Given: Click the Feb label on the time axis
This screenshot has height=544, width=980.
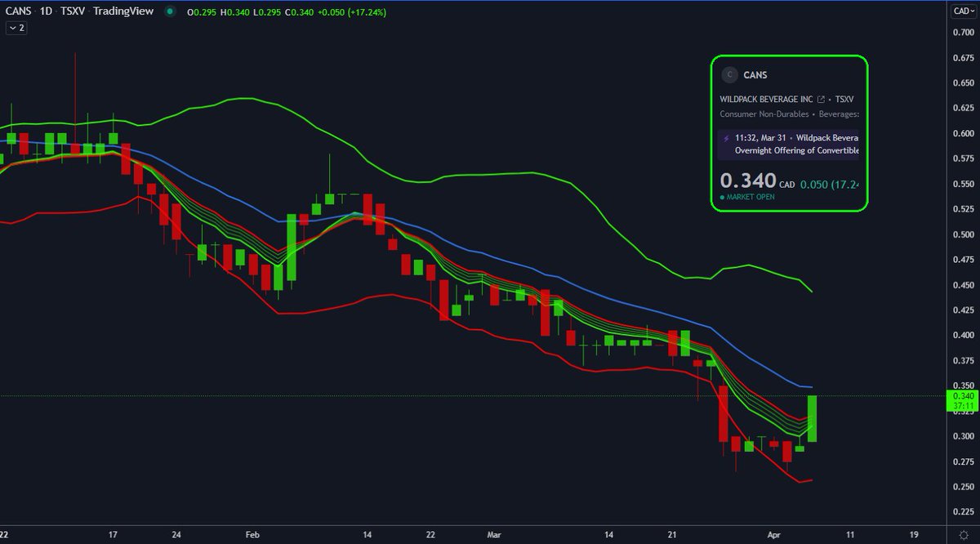Looking at the screenshot, I should 252,534.
